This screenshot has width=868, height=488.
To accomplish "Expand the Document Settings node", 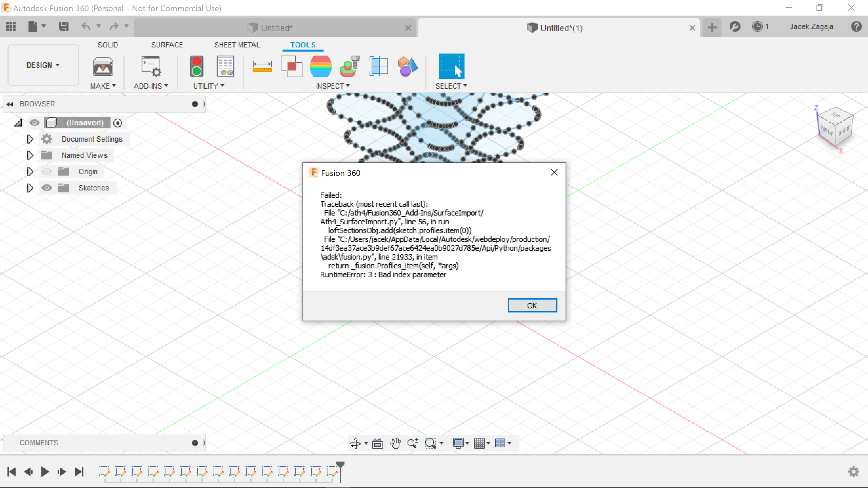I will [30, 139].
